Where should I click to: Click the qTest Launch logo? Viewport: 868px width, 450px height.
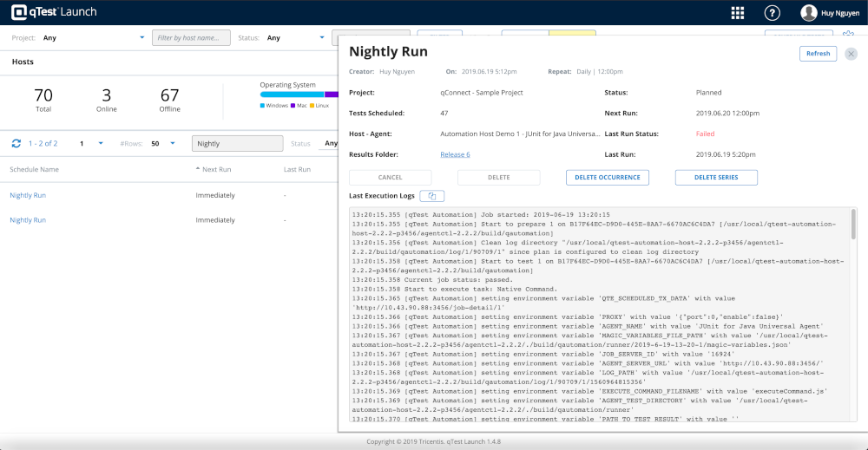click(52, 12)
